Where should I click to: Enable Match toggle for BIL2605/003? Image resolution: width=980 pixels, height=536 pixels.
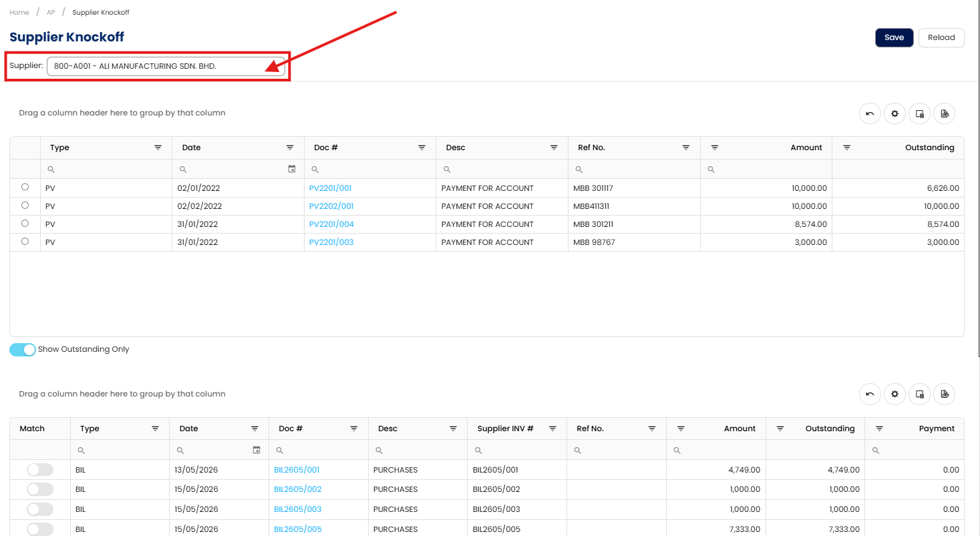[40, 509]
